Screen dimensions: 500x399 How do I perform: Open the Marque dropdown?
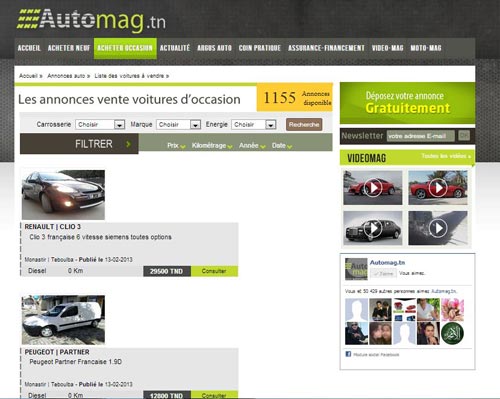coord(178,124)
